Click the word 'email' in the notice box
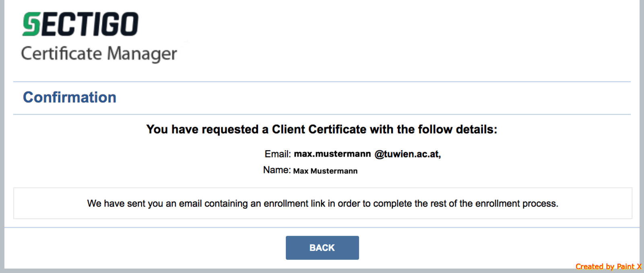This screenshot has height=273, width=644. tap(190, 203)
